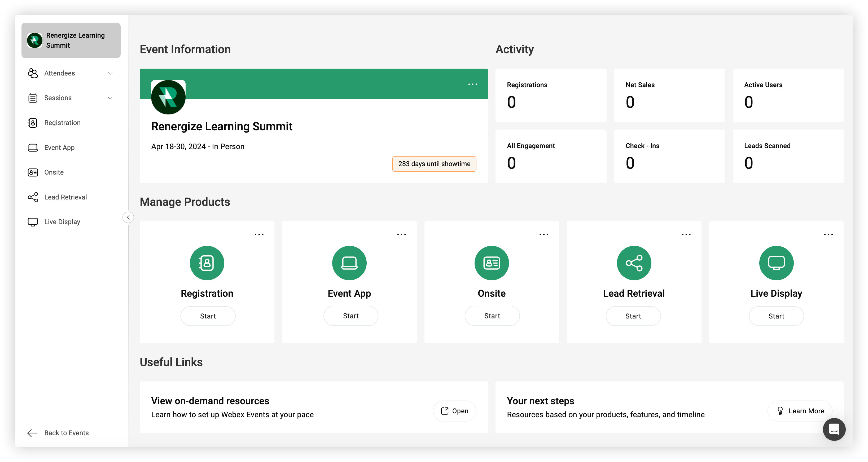Click the external link icon beside Open
The height and width of the screenshot is (462, 868).
point(445,411)
